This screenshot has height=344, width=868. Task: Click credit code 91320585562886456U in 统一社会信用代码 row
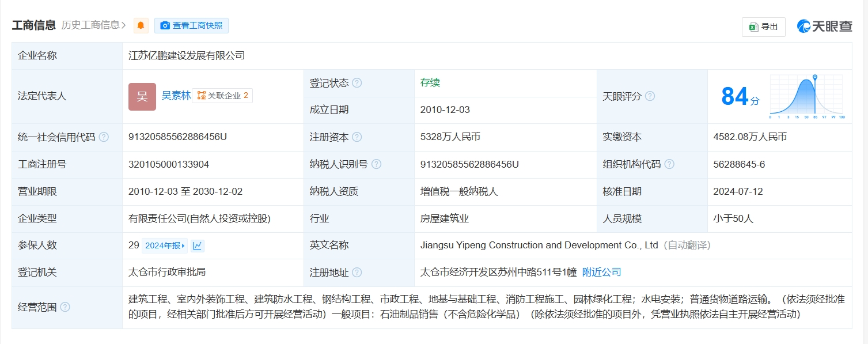[178, 137]
